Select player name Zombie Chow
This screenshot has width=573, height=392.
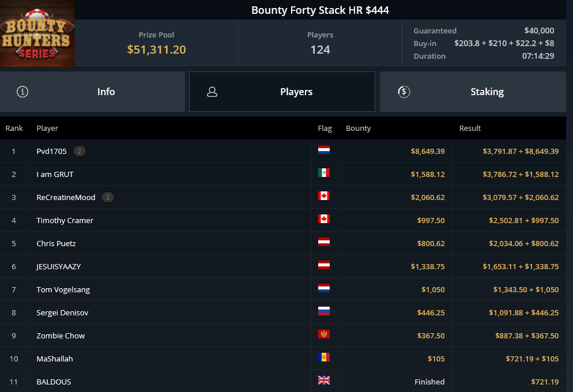61,336
